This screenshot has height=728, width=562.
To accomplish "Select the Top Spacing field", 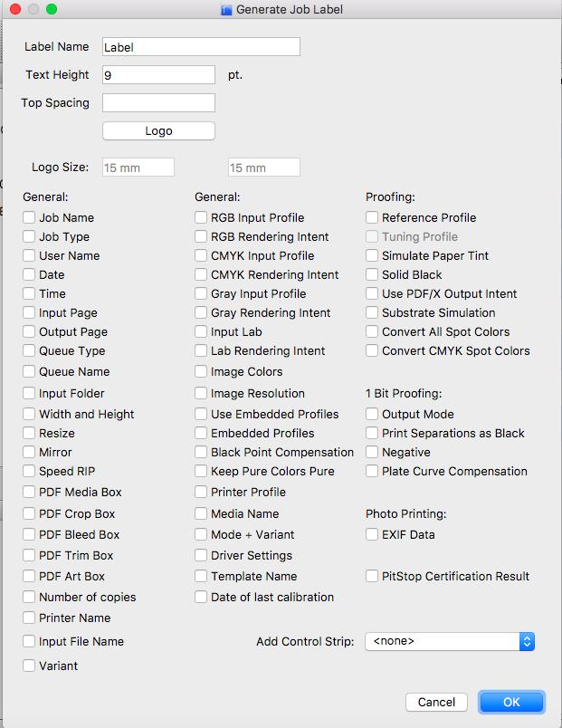I will click(158, 102).
